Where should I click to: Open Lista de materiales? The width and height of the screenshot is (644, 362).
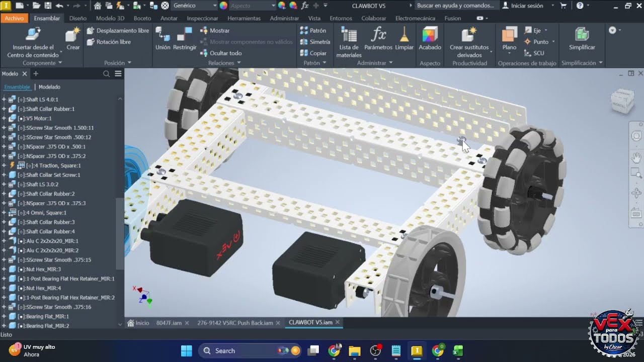[349, 42]
